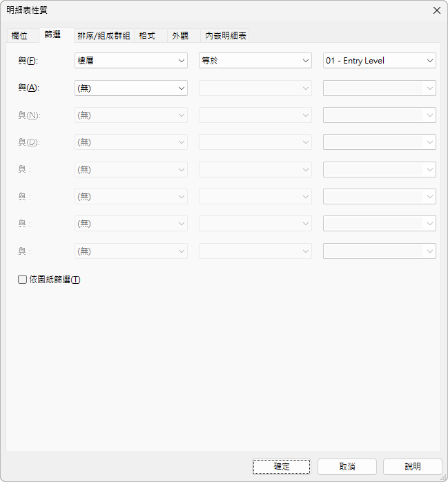Screen dimensions: 448x482
Task: Open the 等於 operator dropdown
Action: [x=255, y=61]
